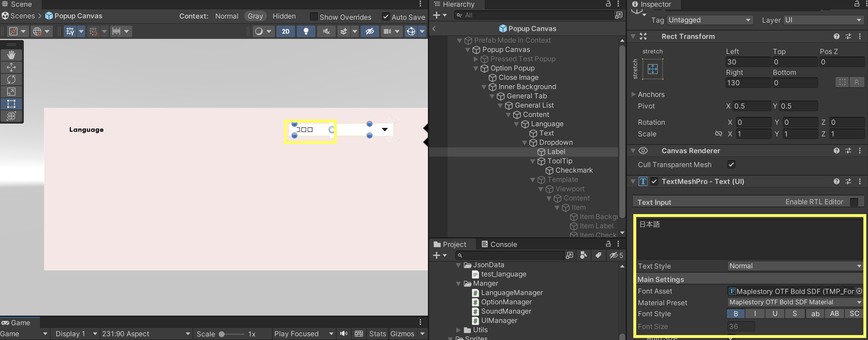The image size is (868, 340).
Task: Toggle Cull Transparent Mesh checkbox
Action: pos(731,164)
